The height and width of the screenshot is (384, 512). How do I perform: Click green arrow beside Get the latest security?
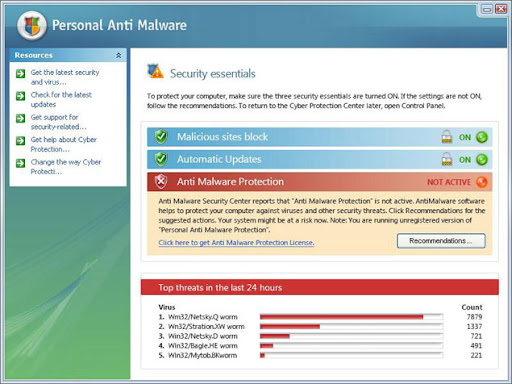[21, 73]
